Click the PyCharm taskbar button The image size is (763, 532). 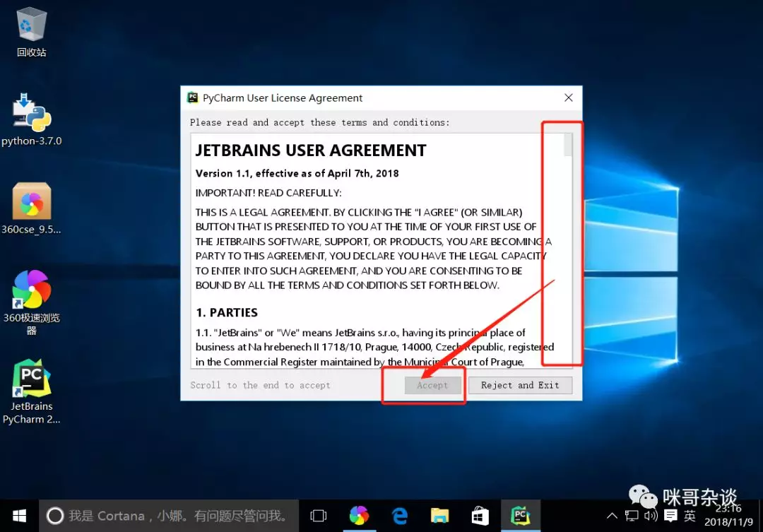tap(521, 516)
